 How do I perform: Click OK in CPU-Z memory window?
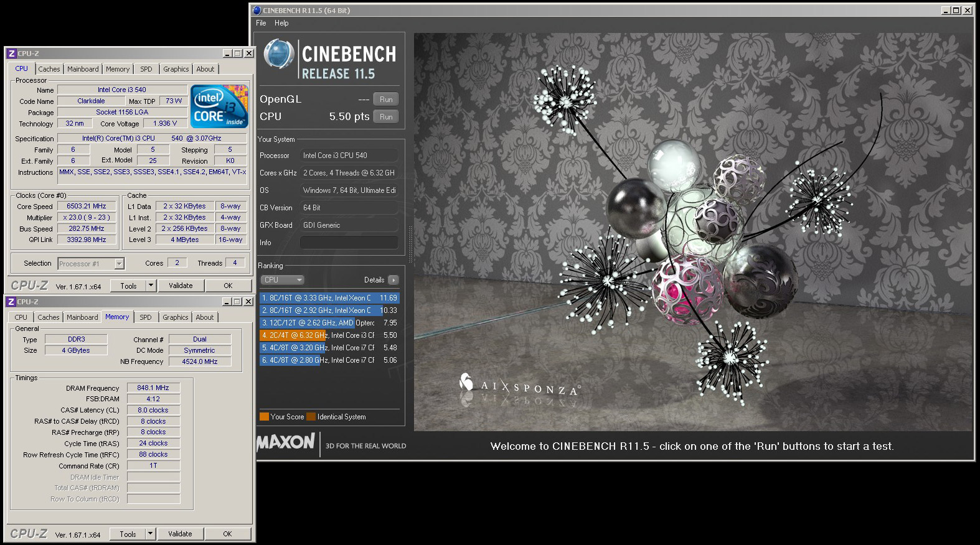(227, 534)
